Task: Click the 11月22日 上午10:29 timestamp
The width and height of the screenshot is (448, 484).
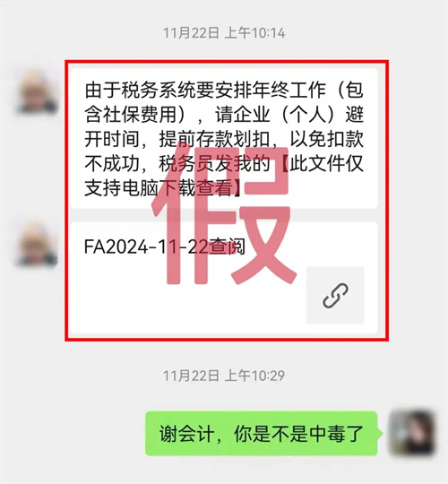Action: click(x=224, y=376)
